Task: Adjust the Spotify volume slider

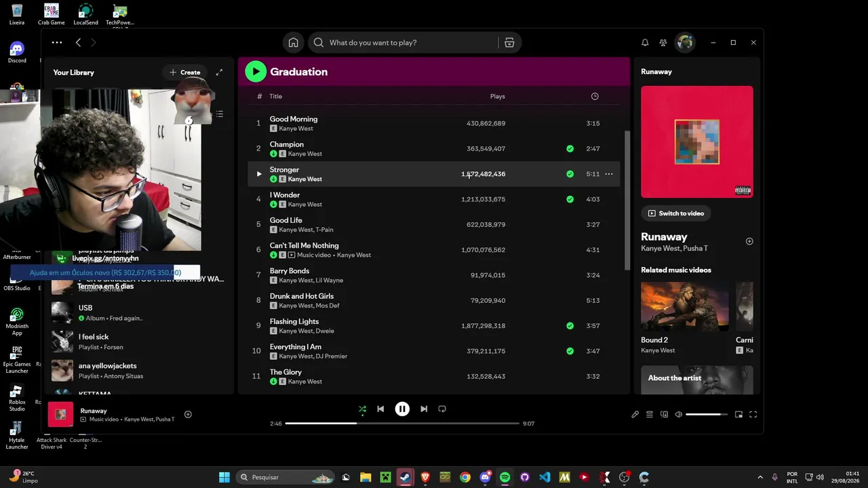Action: coord(707,415)
